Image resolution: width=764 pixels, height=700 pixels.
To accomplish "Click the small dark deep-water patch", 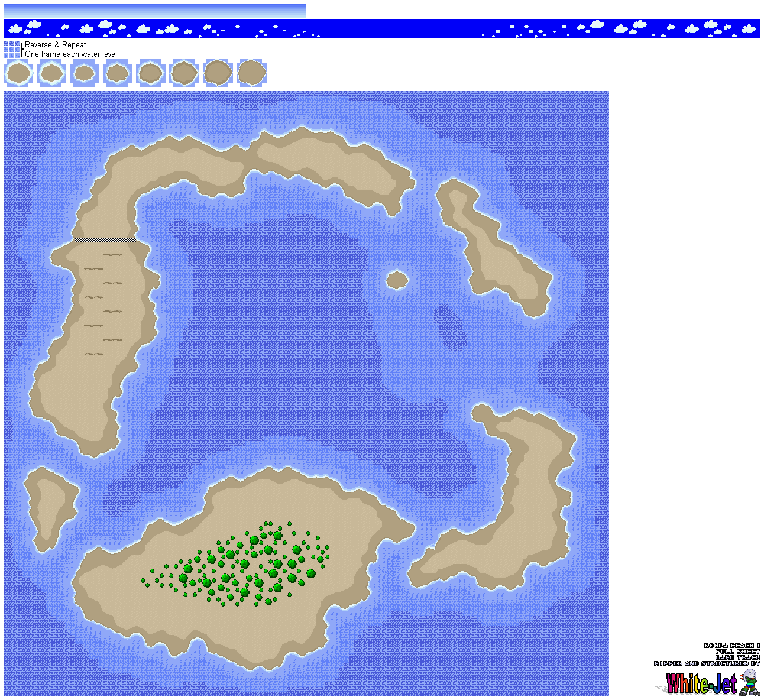I will pyautogui.click(x=450, y=328).
